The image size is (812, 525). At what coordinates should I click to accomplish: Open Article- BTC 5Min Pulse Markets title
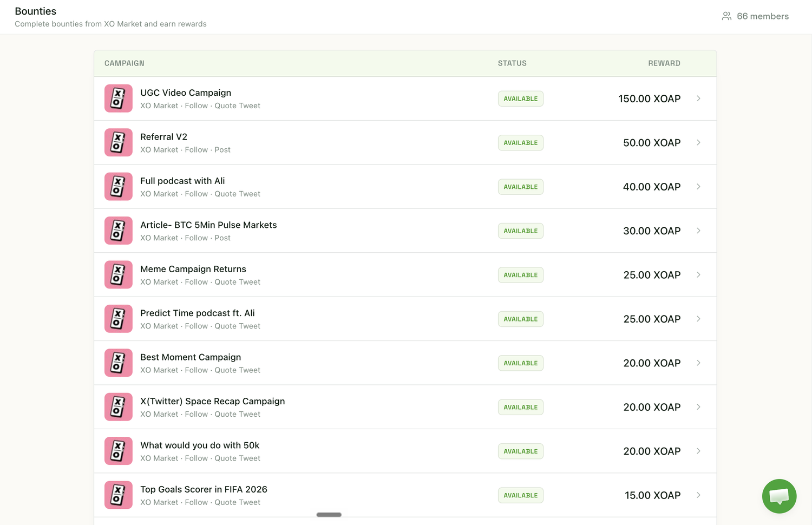(208, 225)
